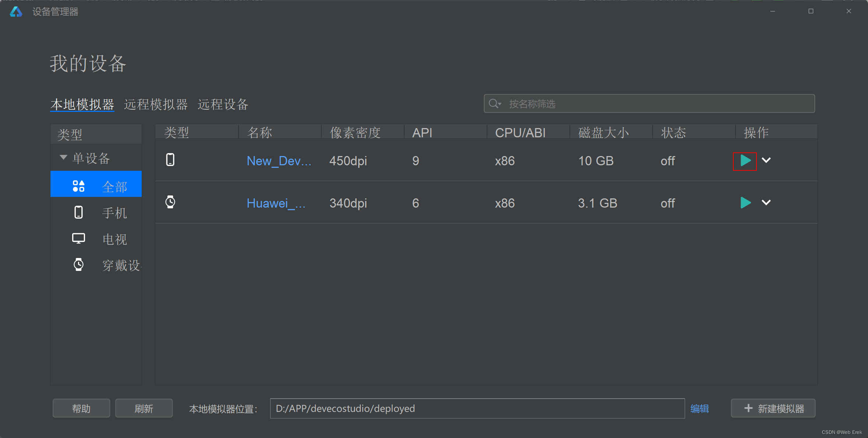Create new emulator with 新建模拟器 button

click(773, 409)
